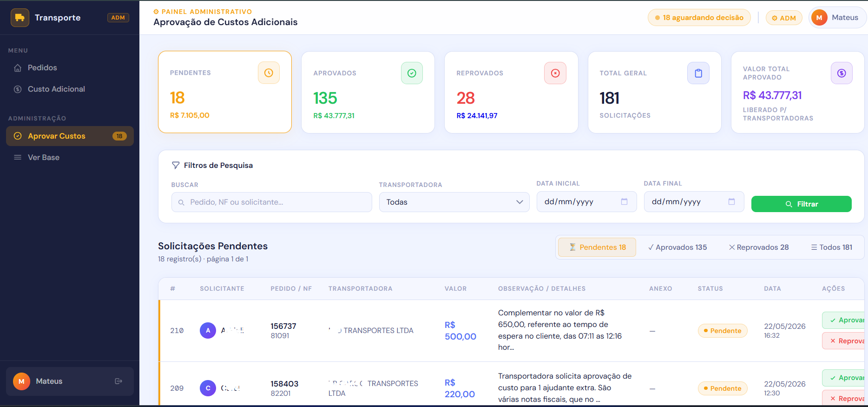Click the R$ 24.141,97 amount on Reprovados card
The width and height of the screenshot is (868, 407).
(477, 116)
